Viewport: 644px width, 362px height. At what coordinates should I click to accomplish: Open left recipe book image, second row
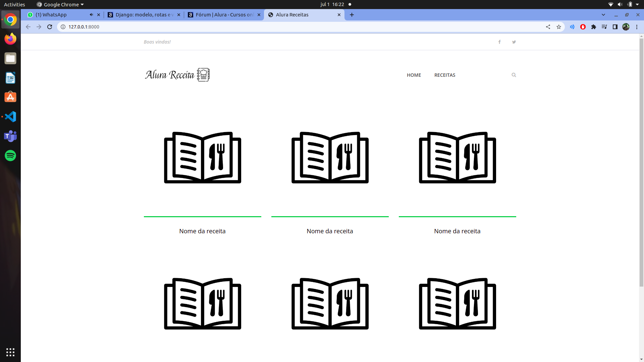pos(203,304)
